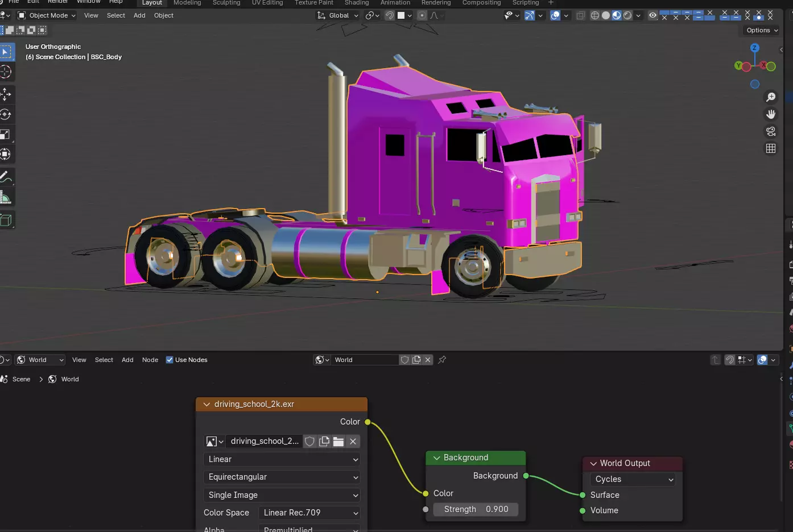Click the pin icon in node editor header
793x532 pixels.
[x=442, y=360]
